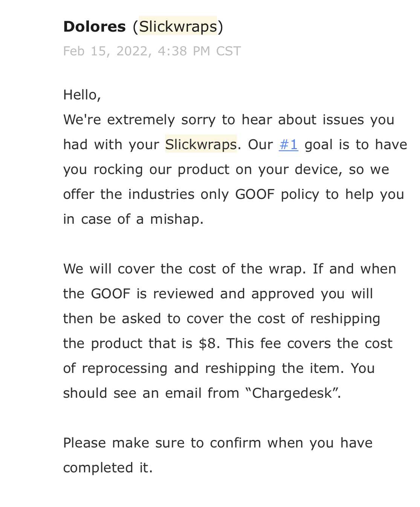Click the "completed it." closing text
The image size is (420, 507).
tap(108, 468)
